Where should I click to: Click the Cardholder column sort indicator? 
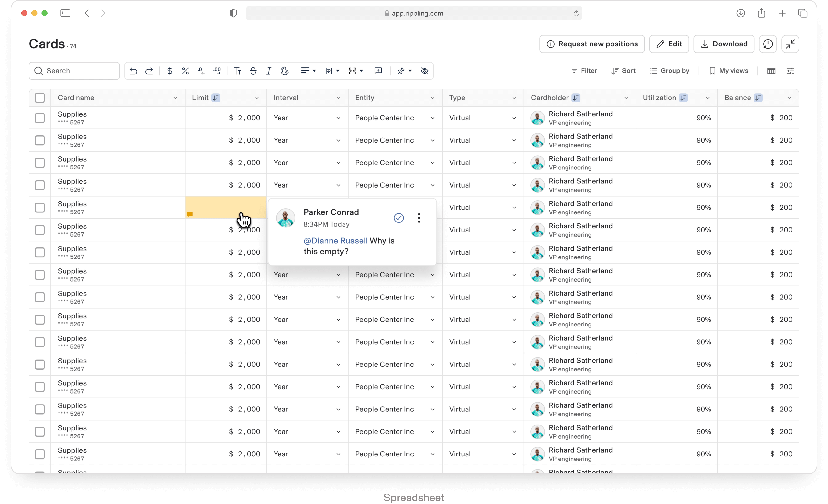576,98
